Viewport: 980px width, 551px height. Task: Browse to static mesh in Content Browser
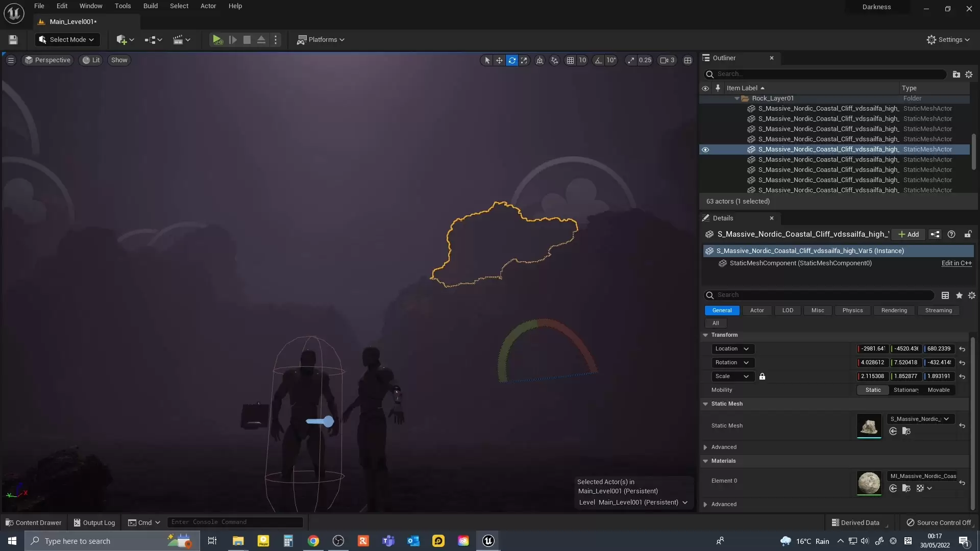(906, 432)
